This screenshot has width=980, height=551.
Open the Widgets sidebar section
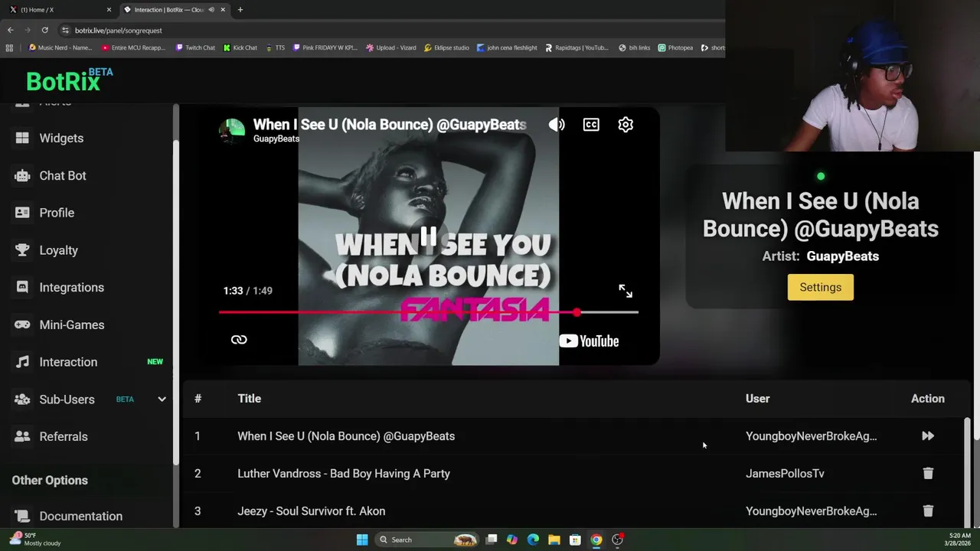pyautogui.click(x=61, y=138)
